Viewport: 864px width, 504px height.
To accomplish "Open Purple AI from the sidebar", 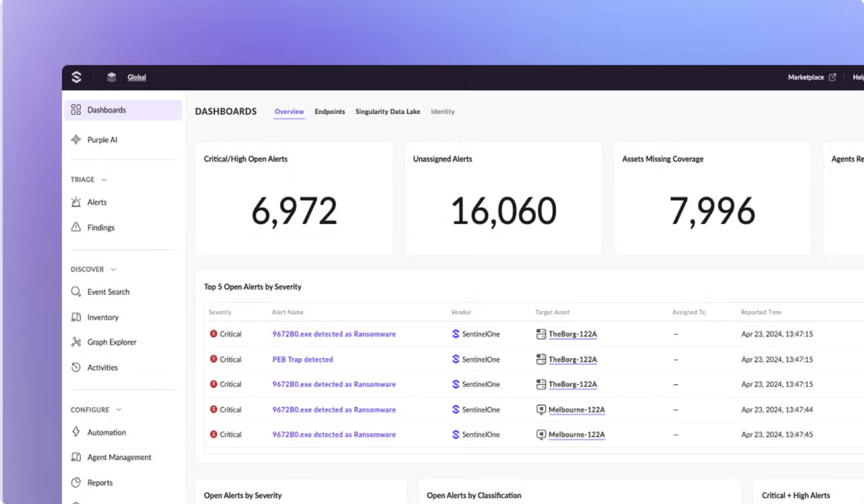I will (102, 140).
